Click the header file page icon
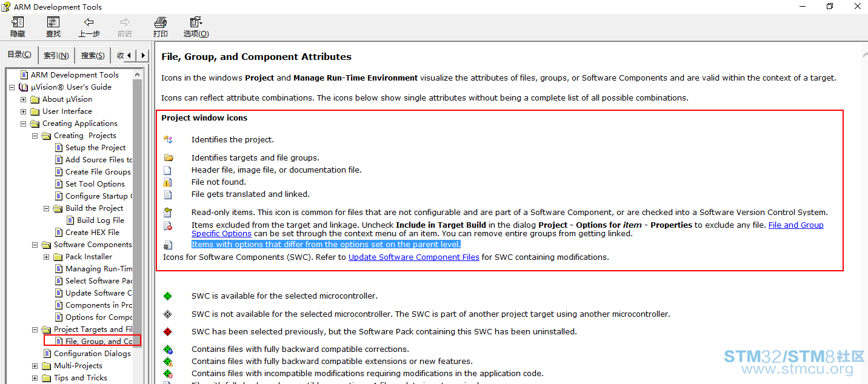The height and width of the screenshot is (384, 868). (168, 170)
